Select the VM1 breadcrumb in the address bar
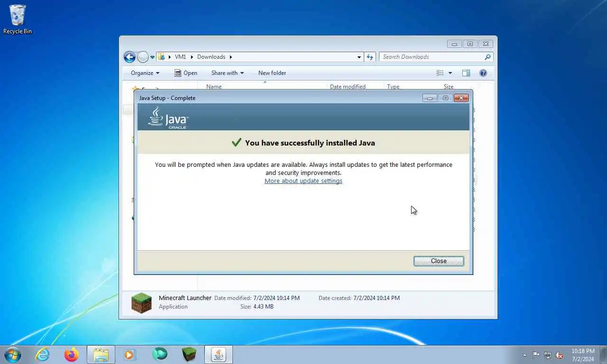Image resolution: width=607 pixels, height=364 pixels. click(x=180, y=57)
